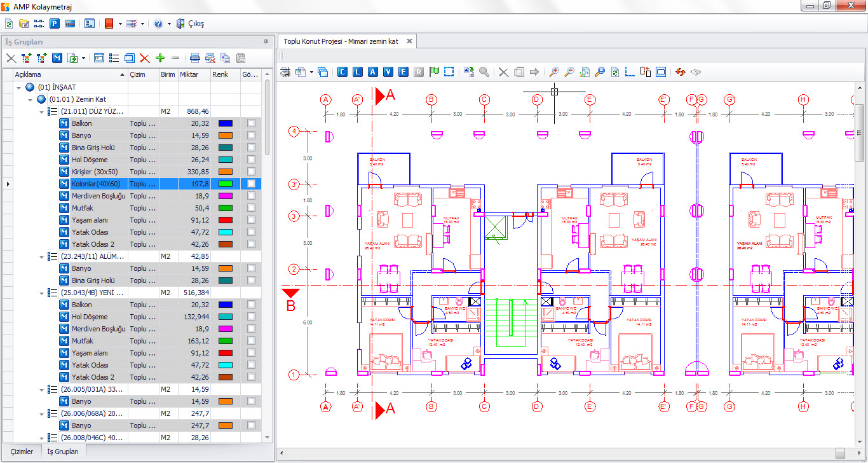Collapse the (01) İNŞAAT tree node
The image size is (868, 463).
[x=19, y=87]
